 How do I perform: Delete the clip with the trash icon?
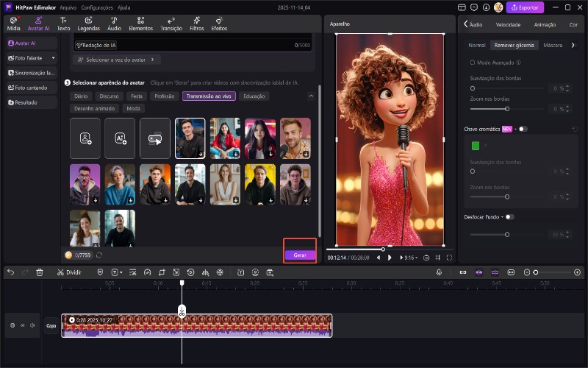(40, 272)
